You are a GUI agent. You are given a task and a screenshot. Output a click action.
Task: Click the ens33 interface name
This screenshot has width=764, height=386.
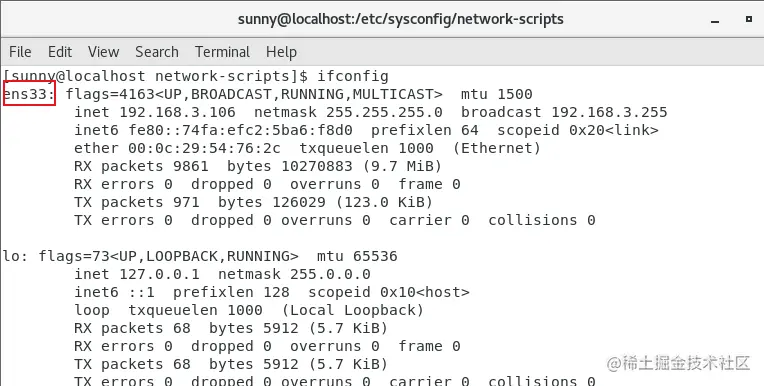(29, 94)
